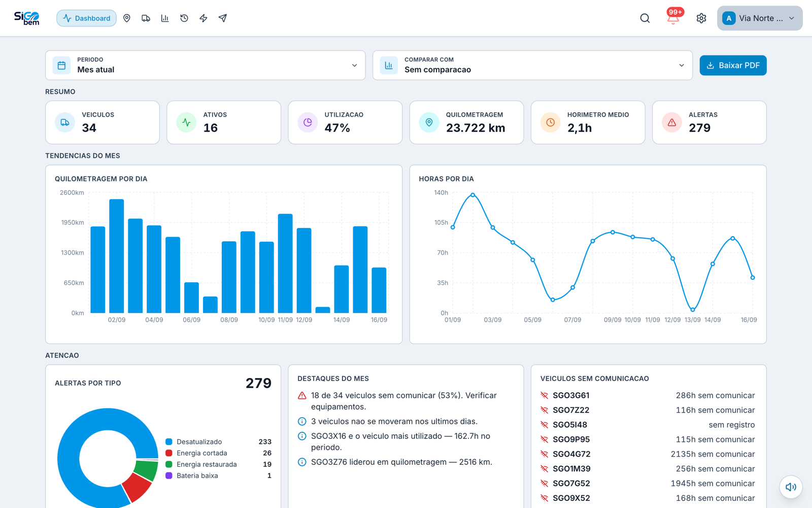Click the Desatualizado count 233
The width and height of the screenshot is (812, 508).
pyautogui.click(x=265, y=442)
